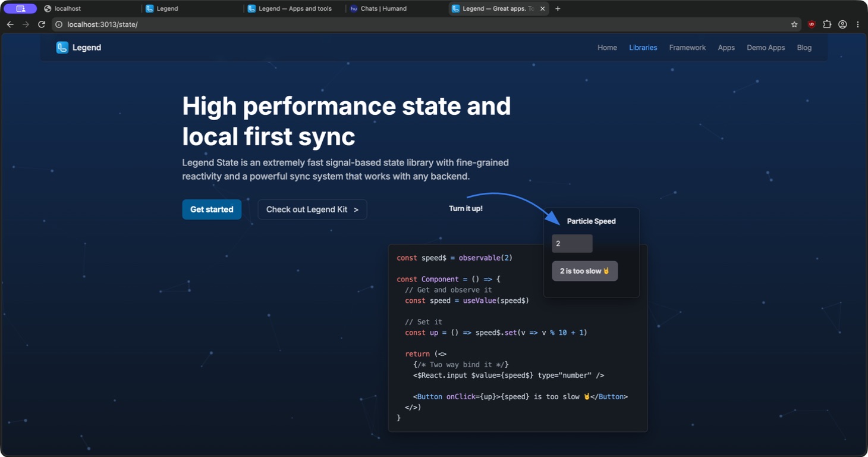Go back with the browser back arrow
Screen dimensions: 868x457
[x=10, y=24]
